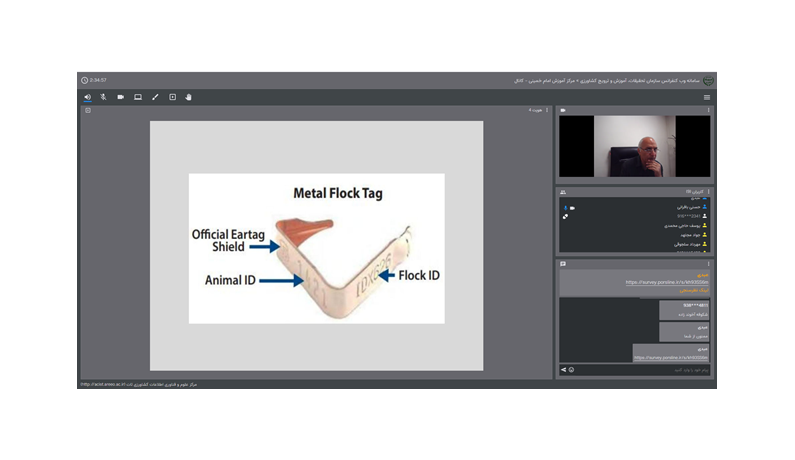Open the media playback share icon
Image resolution: width=795 pixels, height=460 pixels.
click(172, 97)
